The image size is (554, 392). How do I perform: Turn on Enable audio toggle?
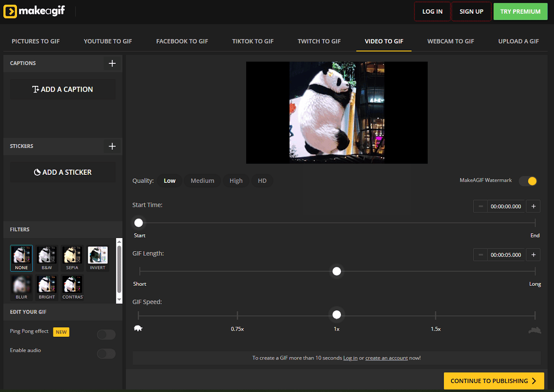tap(106, 353)
